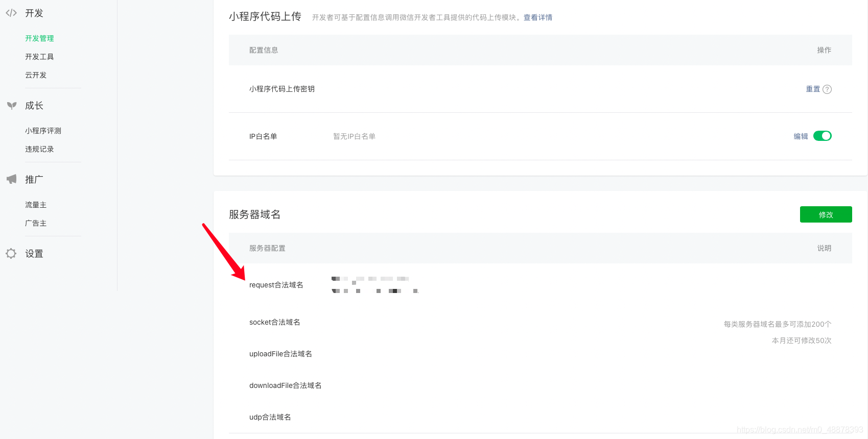Open 开发管理 in the sidebar
The height and width of the screenshot is (439, 868).
coord(39,38)
